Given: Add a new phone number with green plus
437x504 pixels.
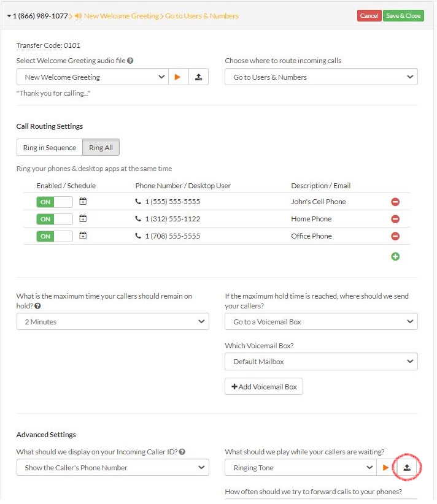Looking at the screenshot, I should (x=395, y=256).
